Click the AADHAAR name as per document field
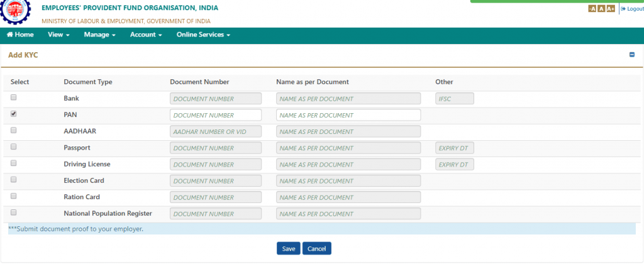644x264 pixels. (x=348, y=131)
